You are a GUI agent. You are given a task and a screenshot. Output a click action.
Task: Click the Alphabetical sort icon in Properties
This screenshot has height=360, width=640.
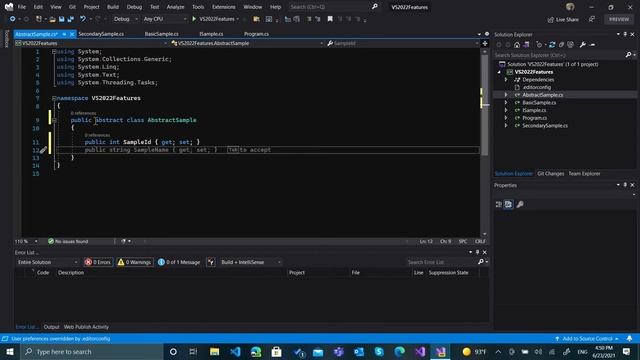pos(508,204)
